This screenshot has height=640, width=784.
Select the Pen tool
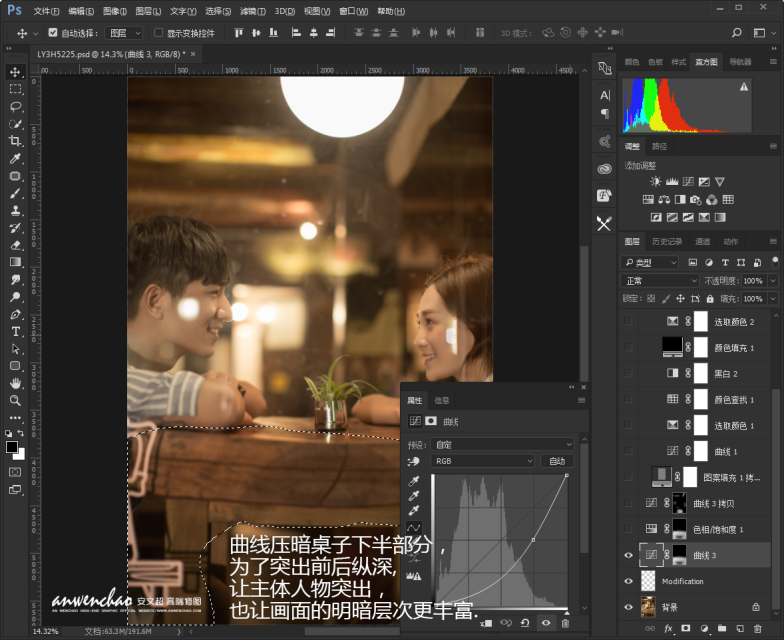pyautogui.click(x=15, y=314)
